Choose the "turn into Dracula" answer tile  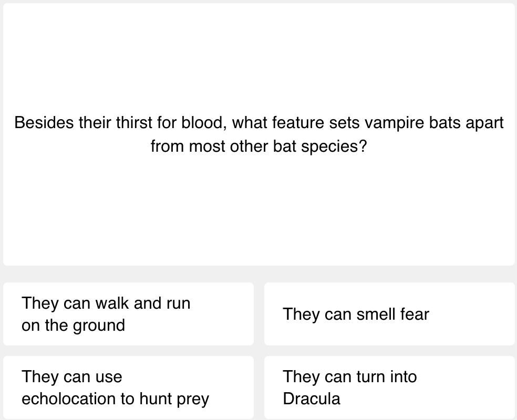click(x=389, y=387)
